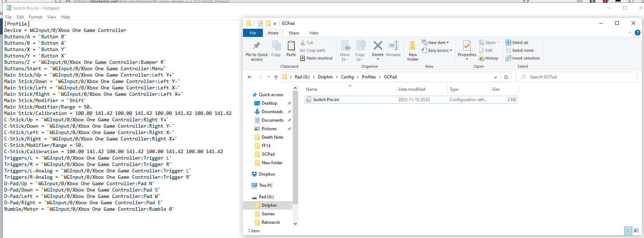Image resolution: width=644 pixels, height=238 pixels.
Task: Open Retroarch folder in navigation pane
Action: 271,222
